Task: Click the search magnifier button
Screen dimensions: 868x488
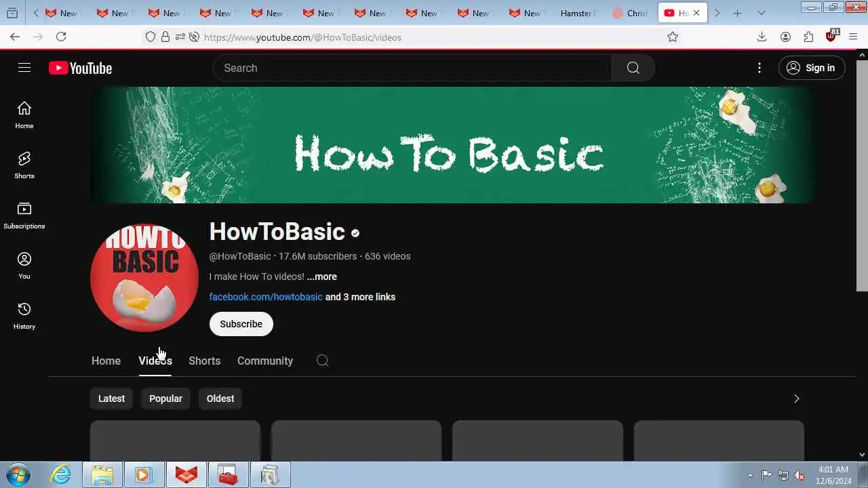Action: 633,68
